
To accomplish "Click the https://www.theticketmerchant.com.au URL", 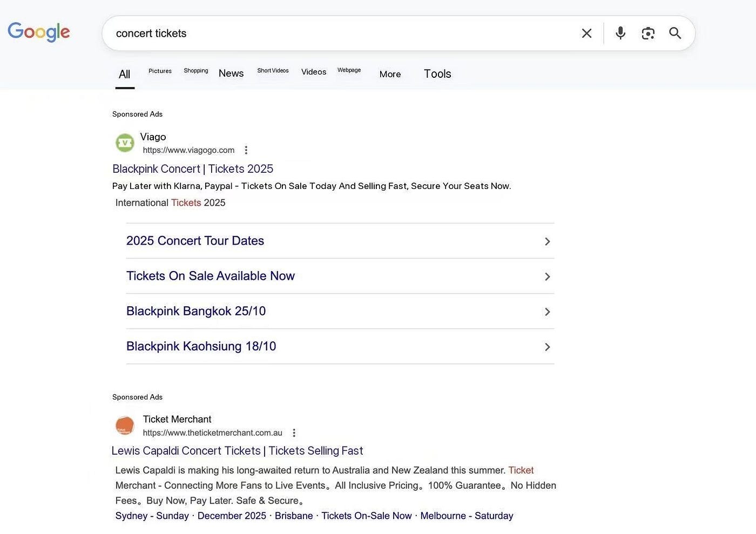I will click(x=212, y=432).
